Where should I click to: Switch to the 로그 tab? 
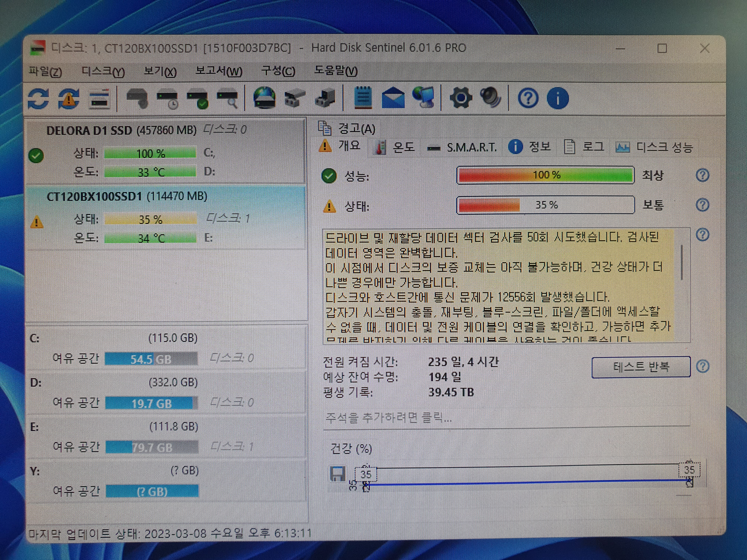coord(584,147)
